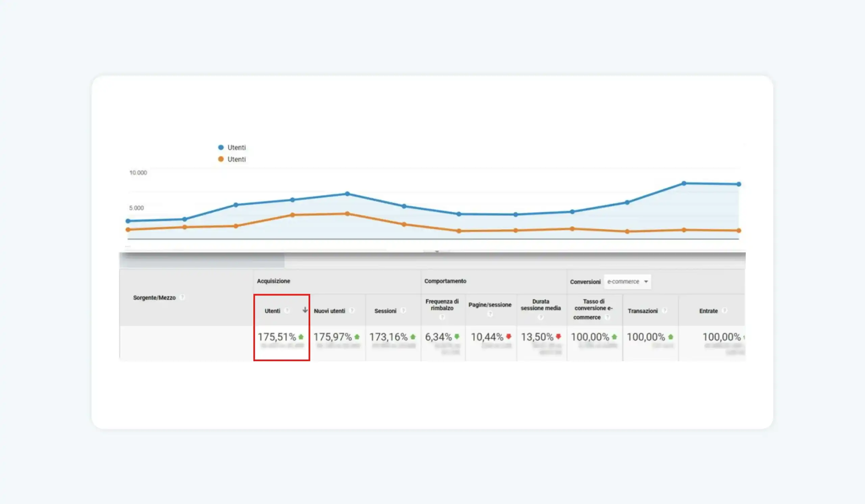Click green down arrow next to 6,34%
Image resolution: width=865 pixels, height=504 pixels.
(457, 337)
